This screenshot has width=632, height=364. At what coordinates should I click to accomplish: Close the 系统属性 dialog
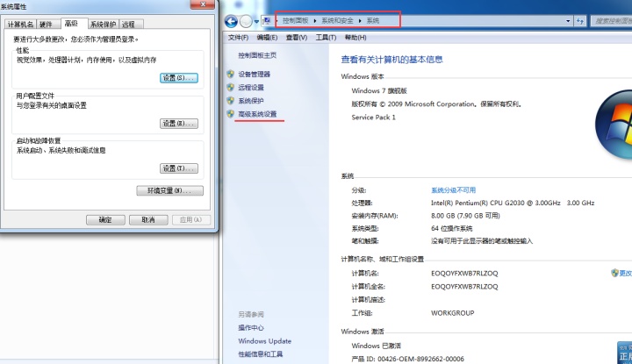click(203, 4)
